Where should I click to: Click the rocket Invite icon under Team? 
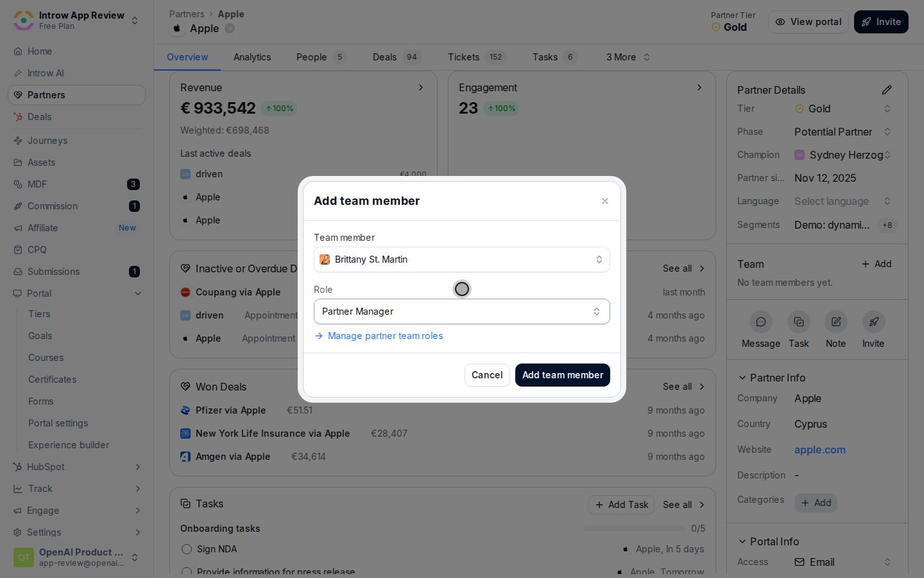pos(873,322)
